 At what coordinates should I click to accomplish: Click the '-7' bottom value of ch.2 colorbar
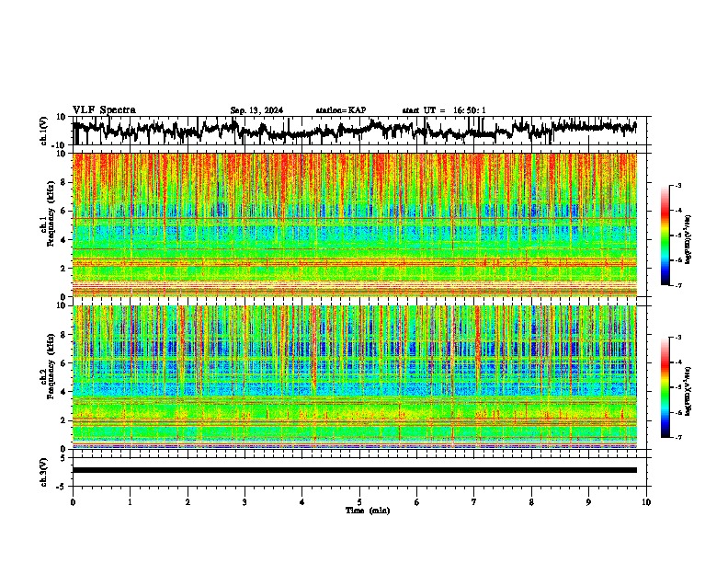678,437
